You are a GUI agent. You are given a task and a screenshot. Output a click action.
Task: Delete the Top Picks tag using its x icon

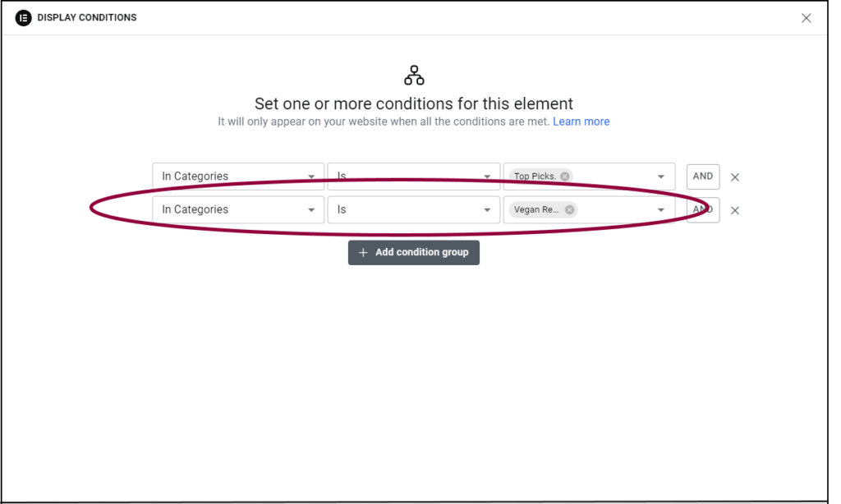pos(564,176)
